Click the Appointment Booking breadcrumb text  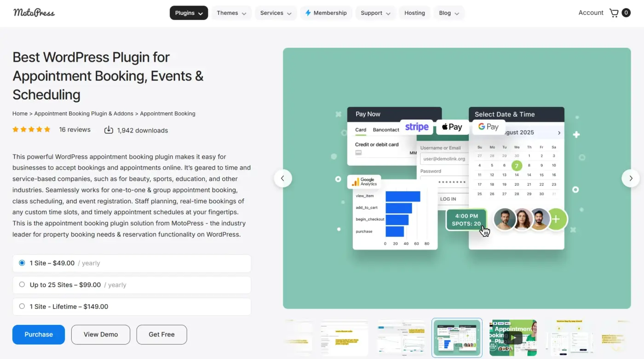point(167,114)
